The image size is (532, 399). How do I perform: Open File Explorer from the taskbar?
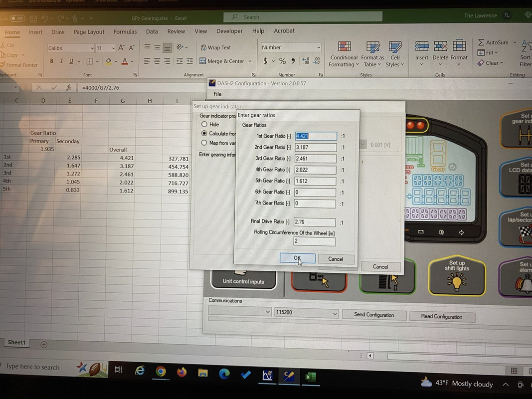(203, 373)
